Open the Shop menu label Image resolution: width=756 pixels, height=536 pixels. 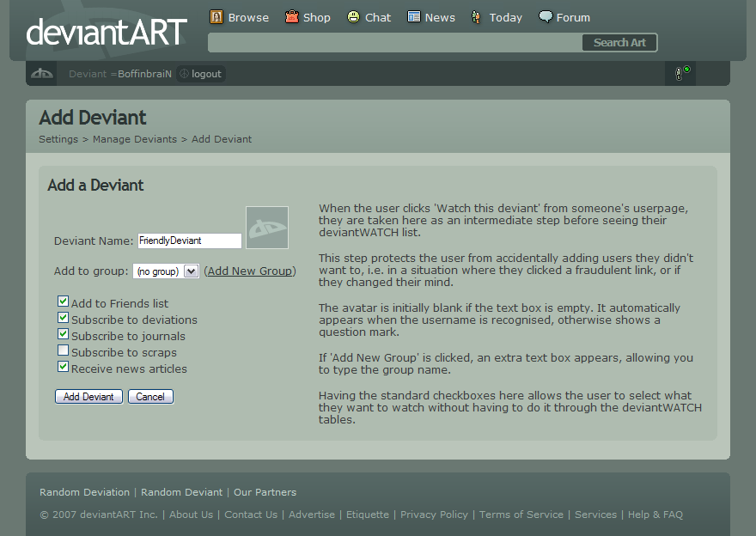(x=317, y=17)
